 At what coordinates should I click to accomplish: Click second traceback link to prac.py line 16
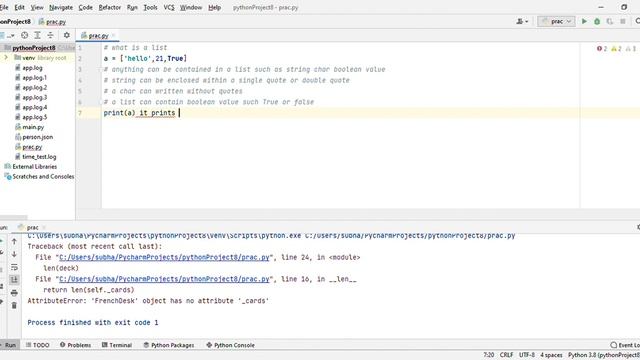(164, 279)
